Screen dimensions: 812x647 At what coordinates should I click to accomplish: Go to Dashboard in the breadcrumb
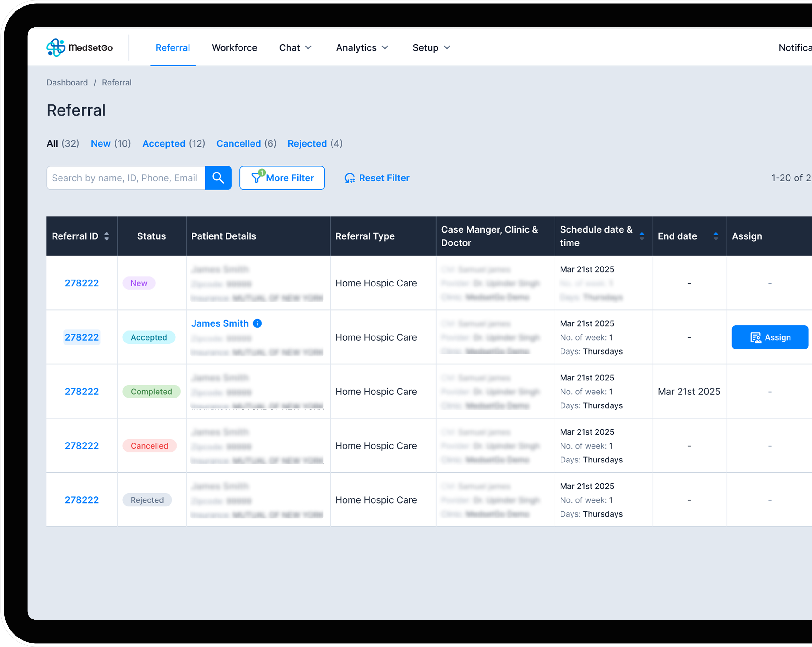[x=67, y=83]
